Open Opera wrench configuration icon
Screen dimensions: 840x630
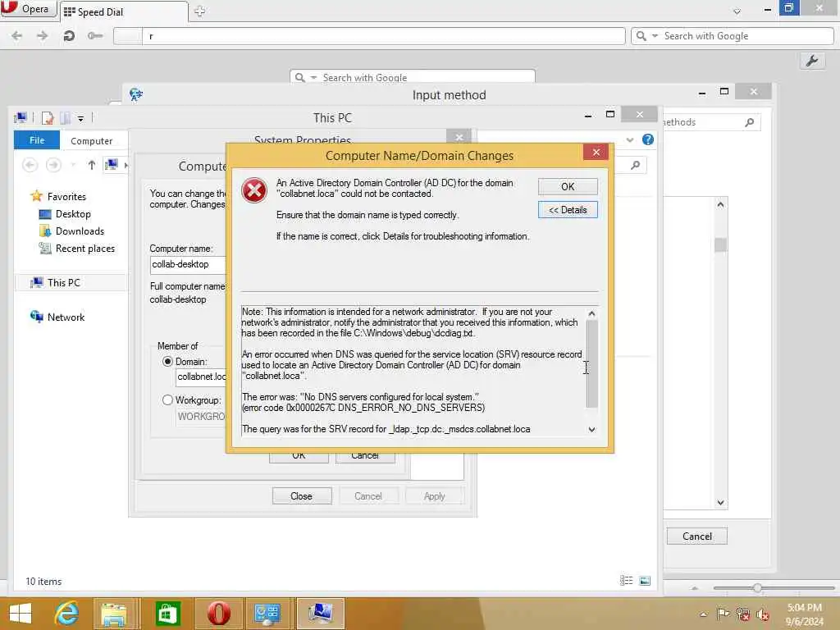[812, 61]
